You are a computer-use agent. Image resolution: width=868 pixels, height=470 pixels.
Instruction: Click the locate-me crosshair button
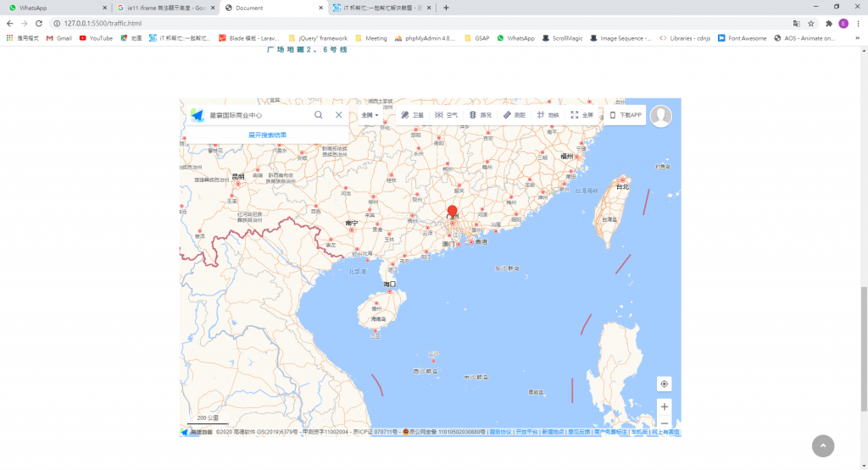tap(665, 384)
